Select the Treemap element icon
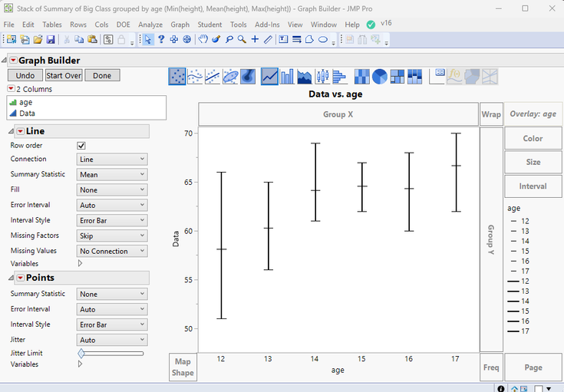The image size is (564, 392). [397, 76]
